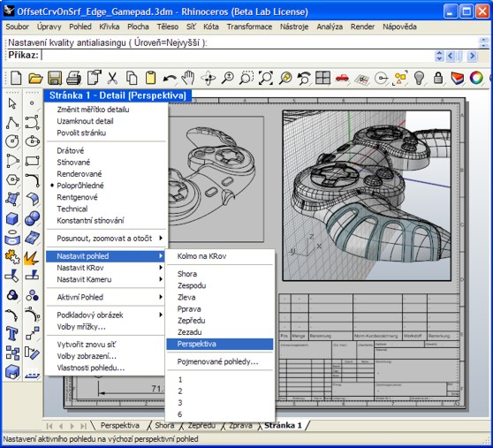Image resolution: width=493 pixels, height=448 pixels.
Task: Select Perspektiva in view submenu
Action: coord(220,344)
